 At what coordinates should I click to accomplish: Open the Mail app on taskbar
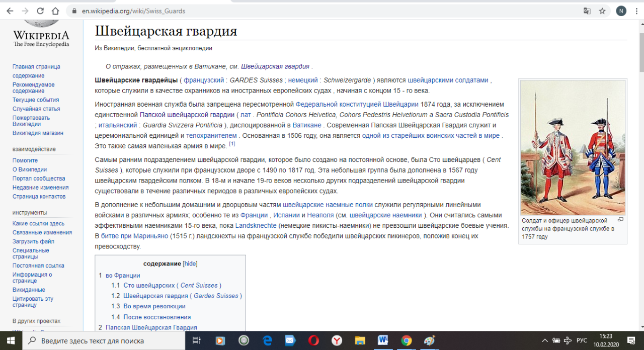click(290, 340)
